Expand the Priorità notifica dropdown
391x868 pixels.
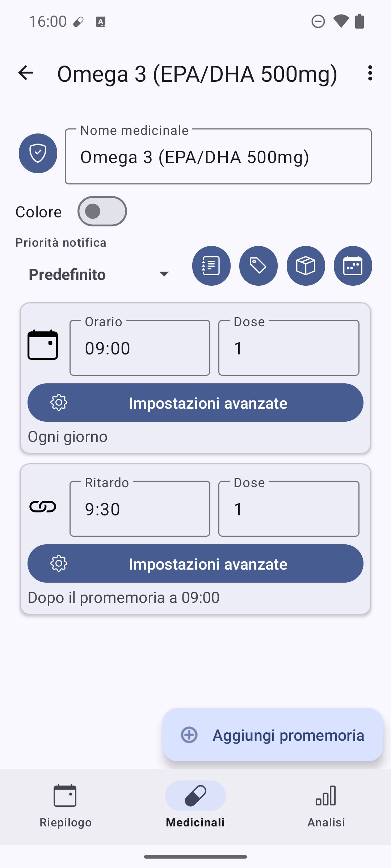click(x=98, y=275)
